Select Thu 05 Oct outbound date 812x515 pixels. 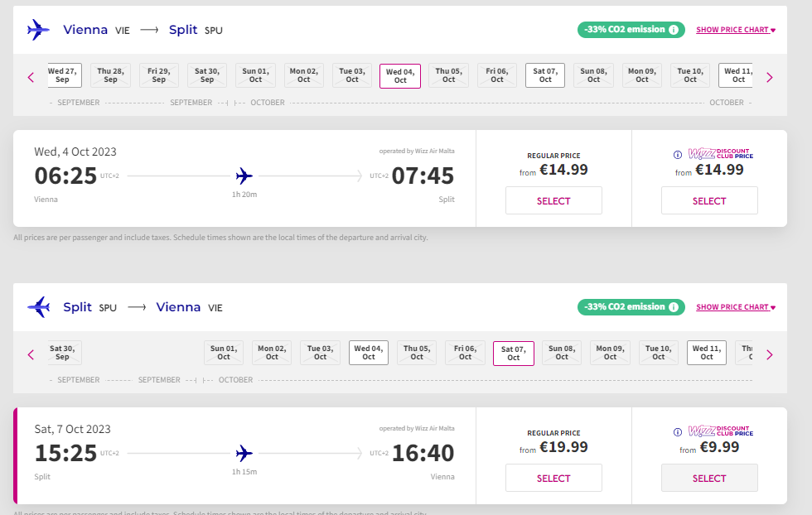pyautogui.click(x=448, y=75)
